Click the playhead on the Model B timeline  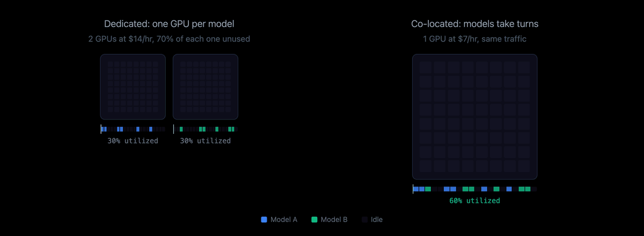pos(173,129)
